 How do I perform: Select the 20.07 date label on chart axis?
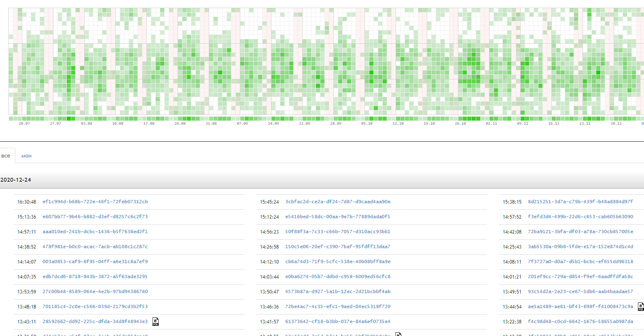[24, 123]
